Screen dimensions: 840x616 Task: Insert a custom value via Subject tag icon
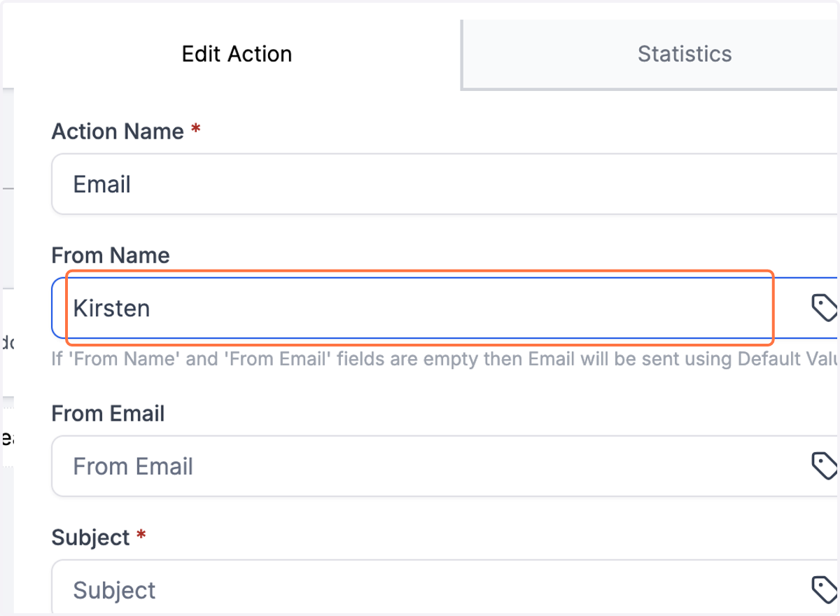point(824,589)
